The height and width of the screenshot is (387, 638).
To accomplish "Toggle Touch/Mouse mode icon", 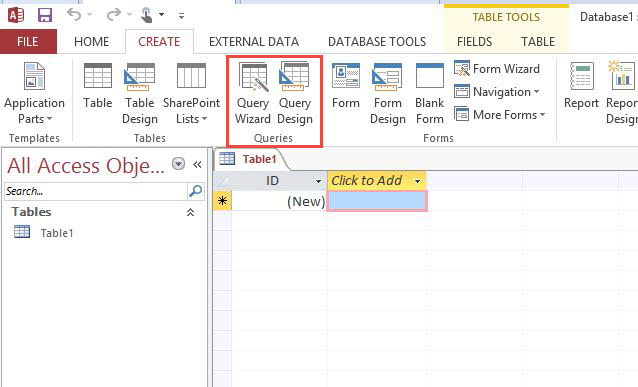I will tap(146, 15).
